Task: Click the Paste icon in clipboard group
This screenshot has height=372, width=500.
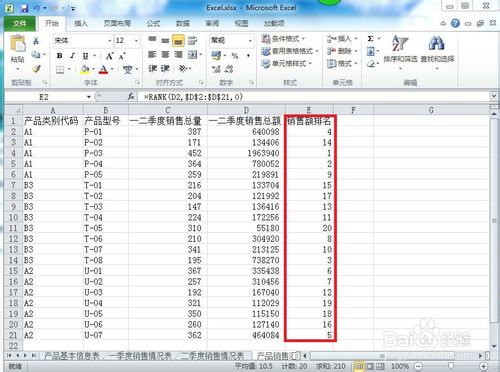Action: click(18, 43)
